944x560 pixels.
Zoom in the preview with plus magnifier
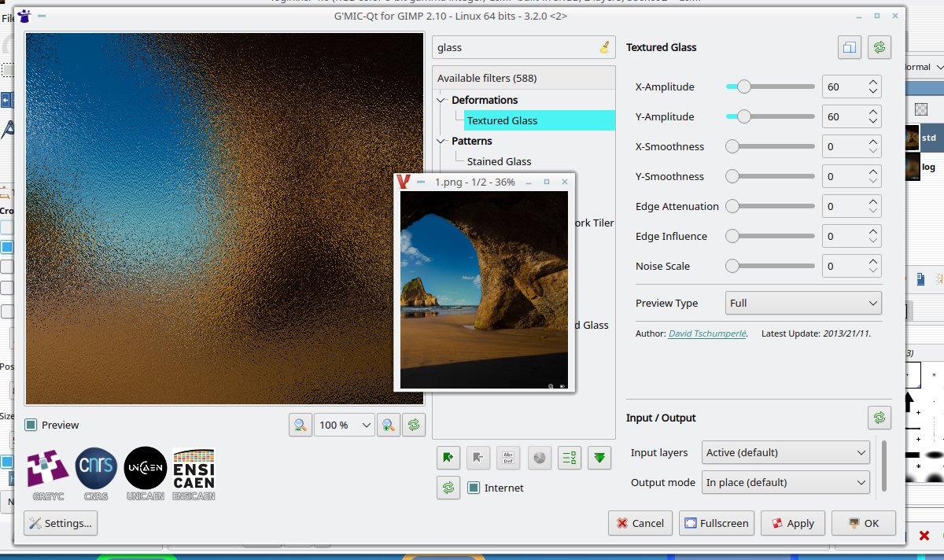(x=388, y=425)
